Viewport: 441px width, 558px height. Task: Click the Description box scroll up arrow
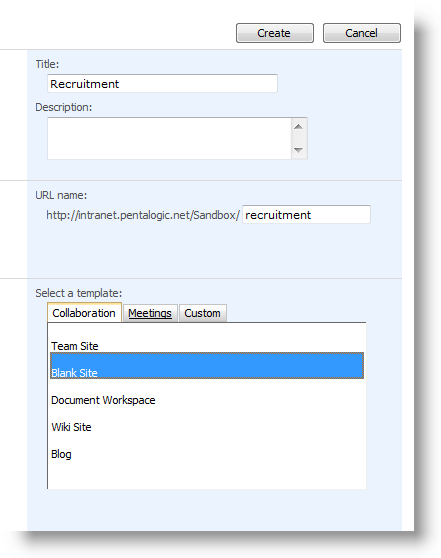coord(299,127)
